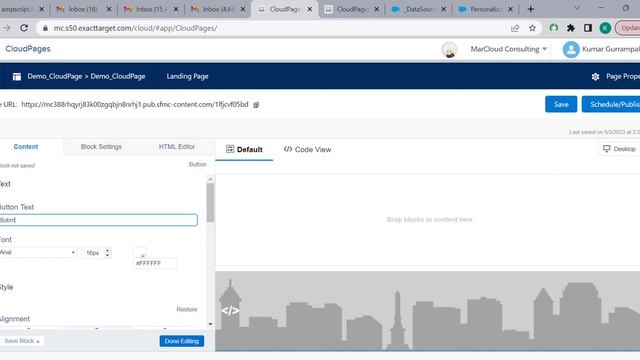
Task: Copy the page URL with the copy icon
Action: (256, 105)
